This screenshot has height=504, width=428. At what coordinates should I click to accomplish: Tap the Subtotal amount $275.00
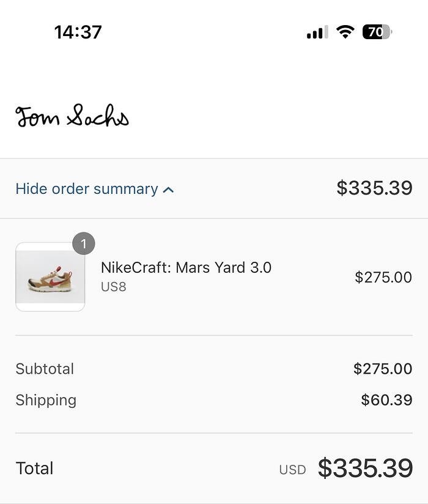(x=383, y=369)
